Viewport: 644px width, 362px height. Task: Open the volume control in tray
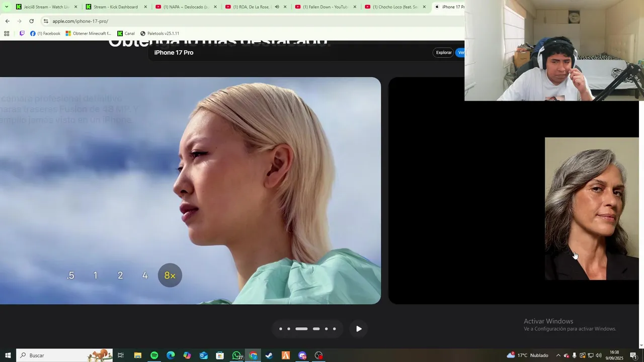point(599,355)
